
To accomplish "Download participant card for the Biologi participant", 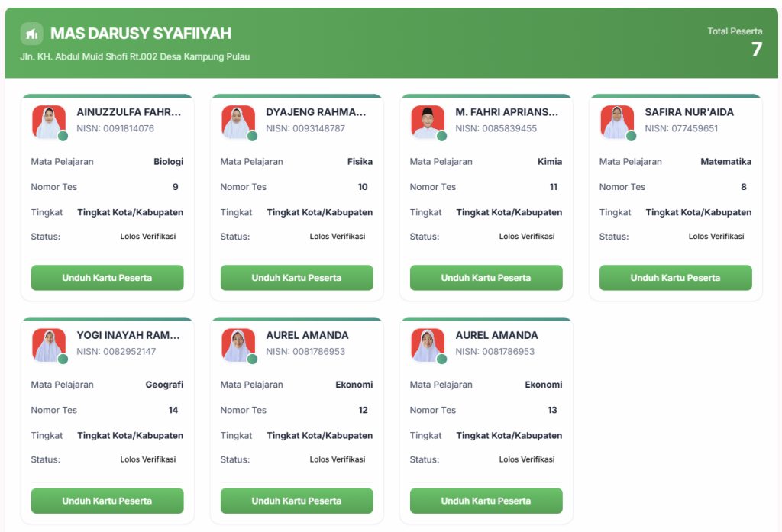I will click(x=107, y=278).
